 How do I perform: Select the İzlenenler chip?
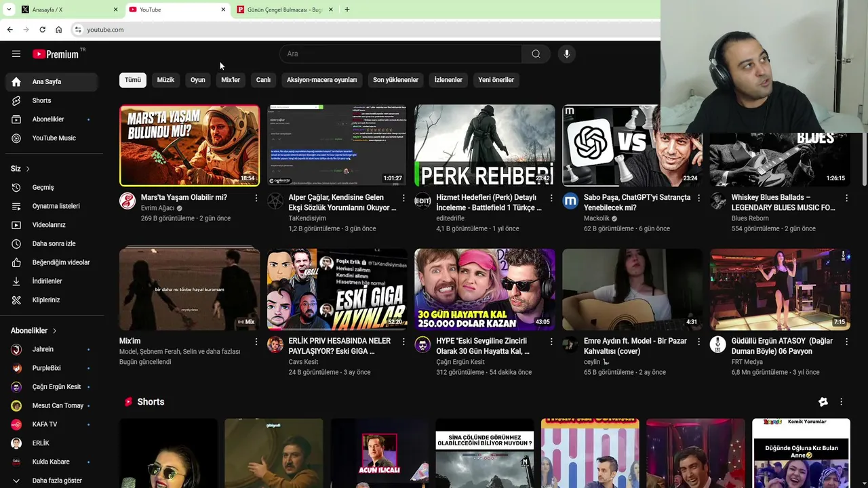coord(448,80)
